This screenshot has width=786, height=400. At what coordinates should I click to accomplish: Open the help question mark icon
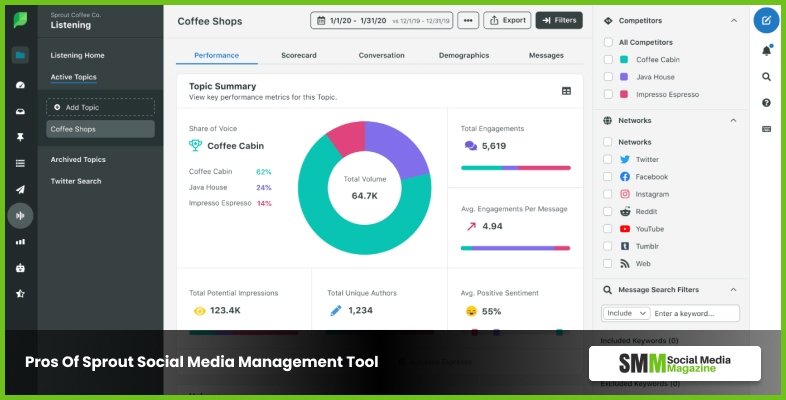(x=766, y=102)
